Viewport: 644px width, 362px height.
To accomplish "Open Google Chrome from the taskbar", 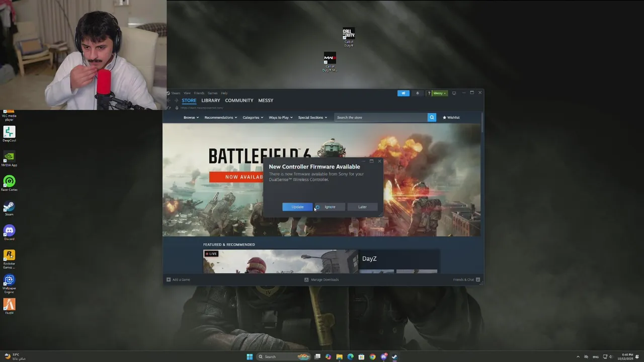I will 372,357.
